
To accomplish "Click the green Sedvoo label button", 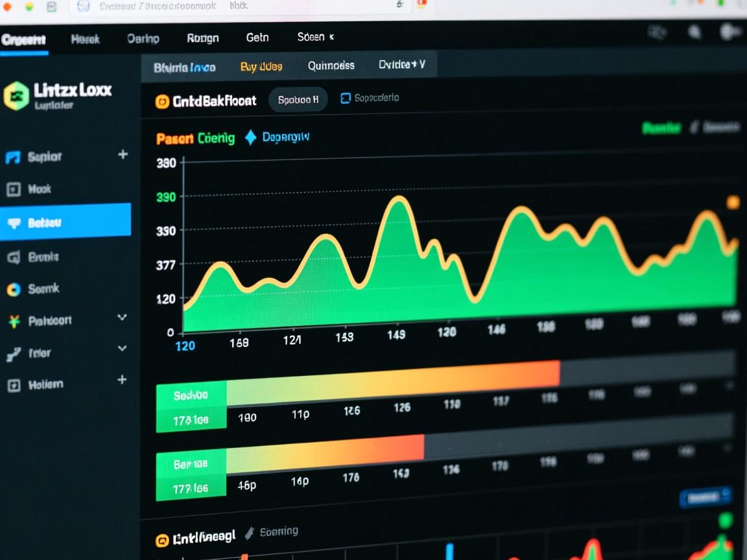I will click(191, 395).
